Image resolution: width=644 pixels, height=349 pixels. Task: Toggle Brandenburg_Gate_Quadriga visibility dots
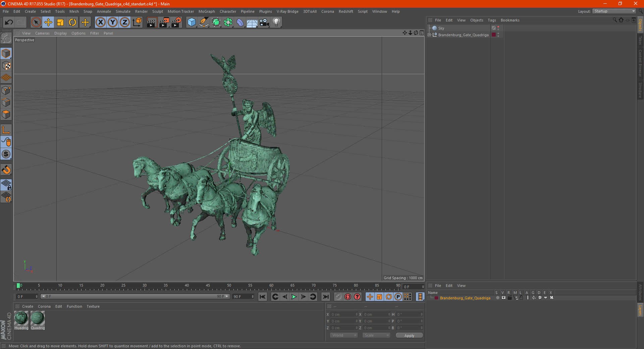click(498, 35)
